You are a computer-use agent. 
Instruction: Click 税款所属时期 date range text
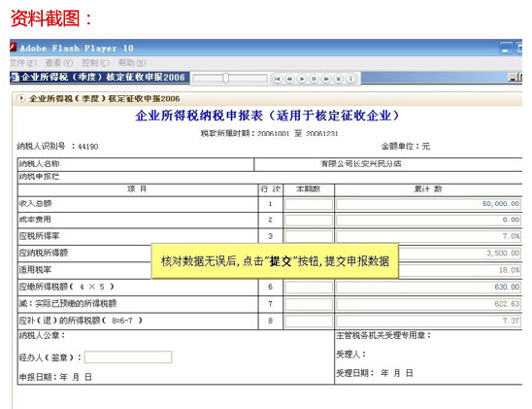[269, 133]
